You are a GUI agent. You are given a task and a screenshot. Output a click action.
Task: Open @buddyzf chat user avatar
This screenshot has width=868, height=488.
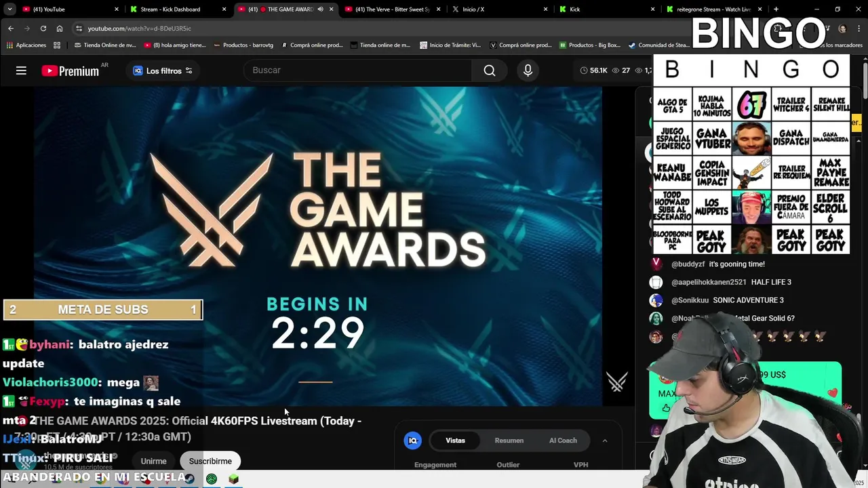[x=656, y=264]
